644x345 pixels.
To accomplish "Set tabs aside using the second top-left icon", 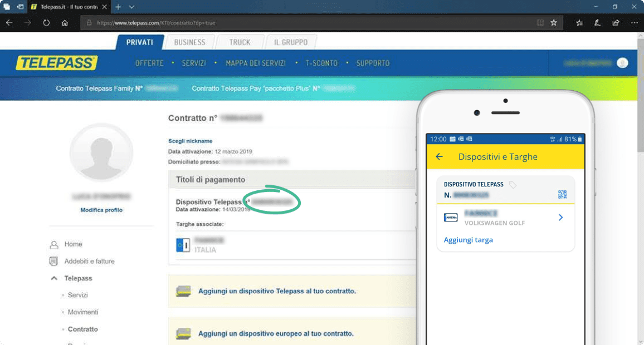I will click(x=20, y=7).
